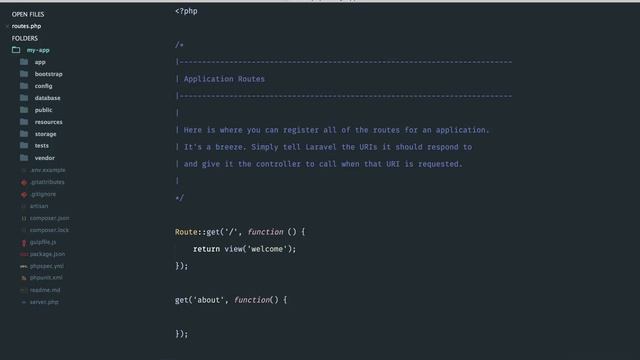Expand the config folder
Image resolution: width=640 pixels, height=360 pixels.
point(43,86)
